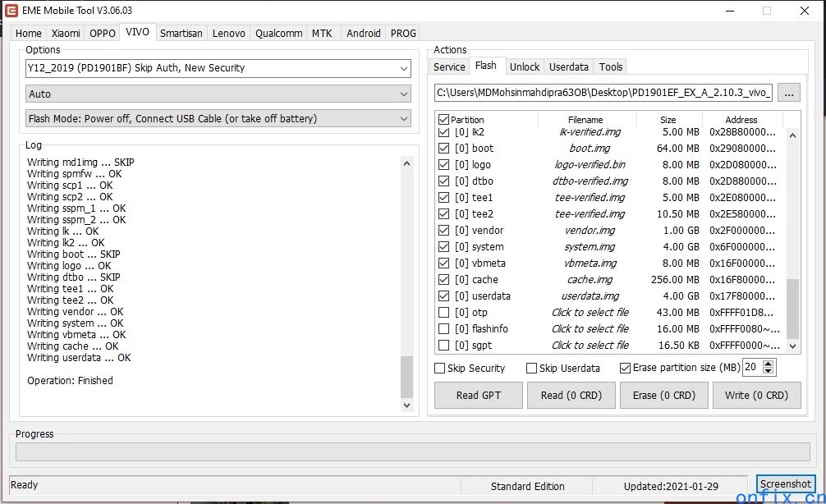
Task: Click the firmware file path input field
Action: click(603, 93)
